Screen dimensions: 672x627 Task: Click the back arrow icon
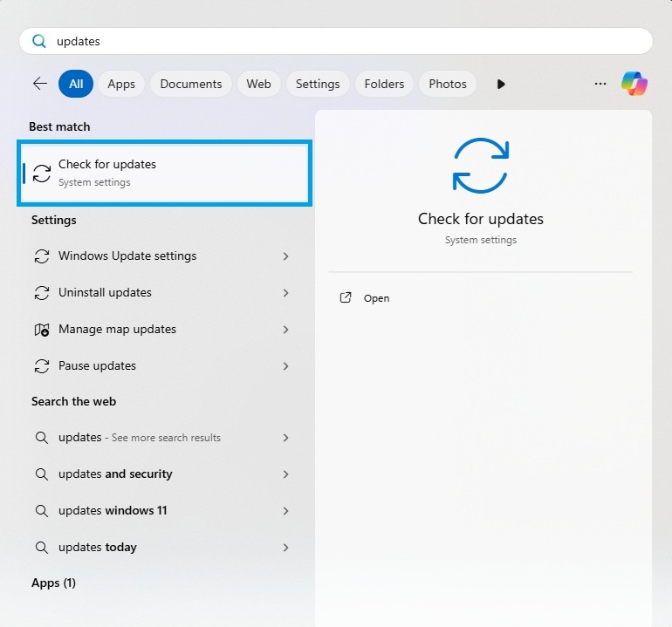(x=40, y=84)
